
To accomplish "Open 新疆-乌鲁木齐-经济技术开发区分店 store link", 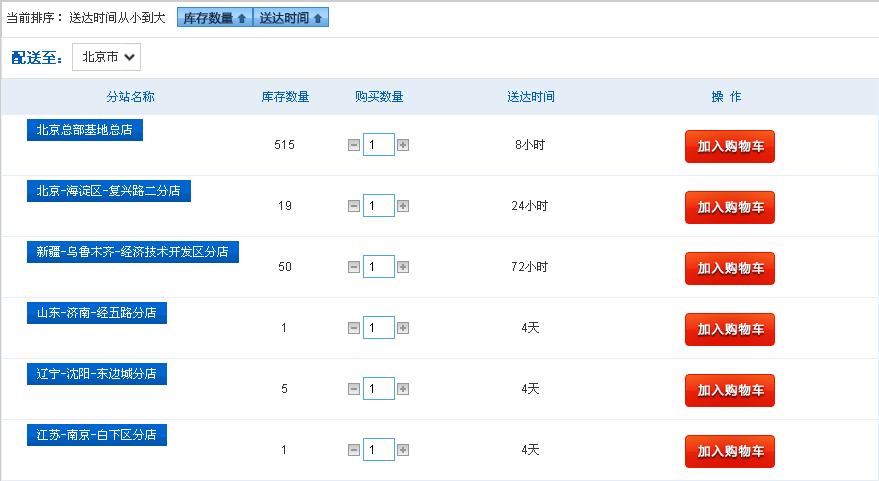I will [133, 252].
